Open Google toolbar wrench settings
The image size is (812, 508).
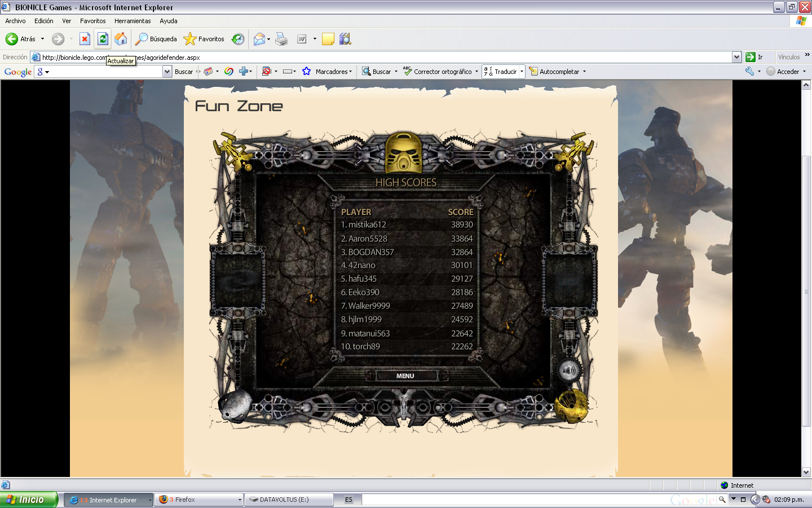click(749, 72)
